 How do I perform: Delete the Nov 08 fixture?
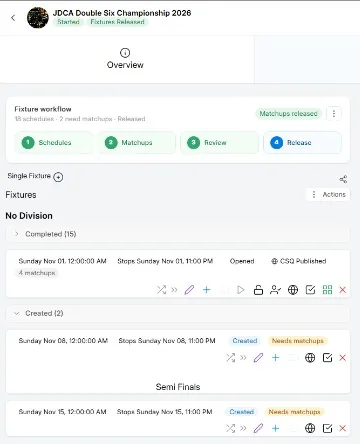(x=342, y=358)
